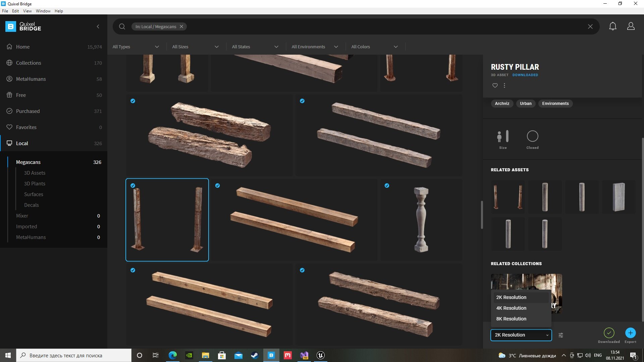The width and height of the screenshot is (644, 362).
Task: Toggle check on gray weathered beams asset
Action: 302,101
